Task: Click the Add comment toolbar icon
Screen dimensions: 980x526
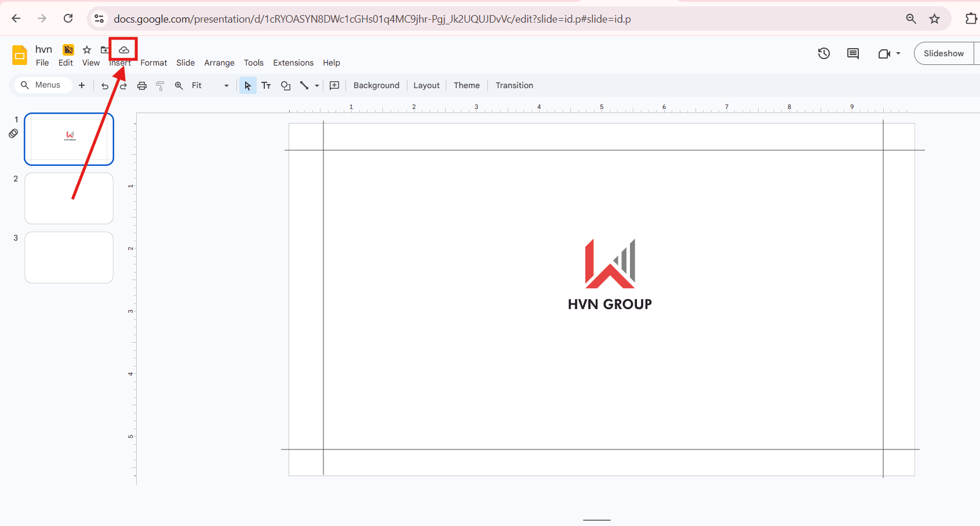Action: tap(334, 85)
